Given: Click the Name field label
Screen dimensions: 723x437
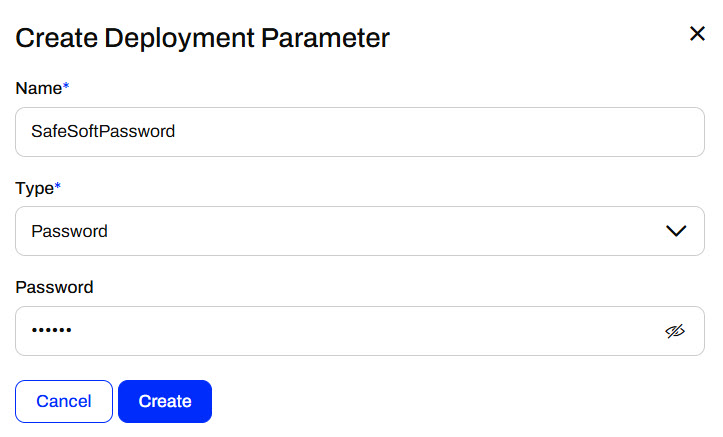Looking at the screenshot, I should coord(39,88).
